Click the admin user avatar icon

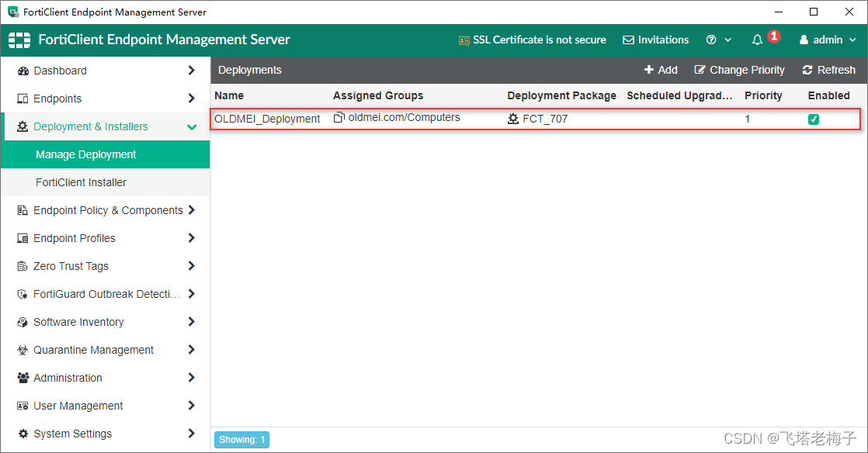click(804, 40)
